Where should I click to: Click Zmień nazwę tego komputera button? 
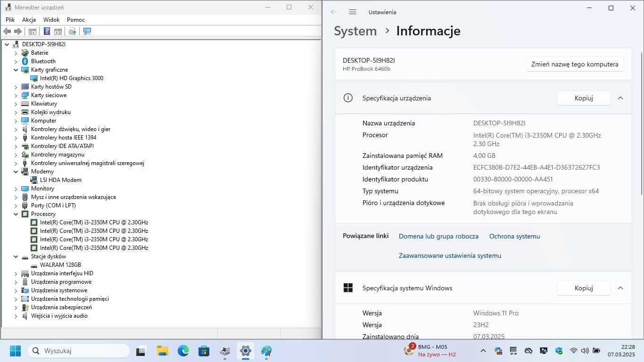point(575,64)
